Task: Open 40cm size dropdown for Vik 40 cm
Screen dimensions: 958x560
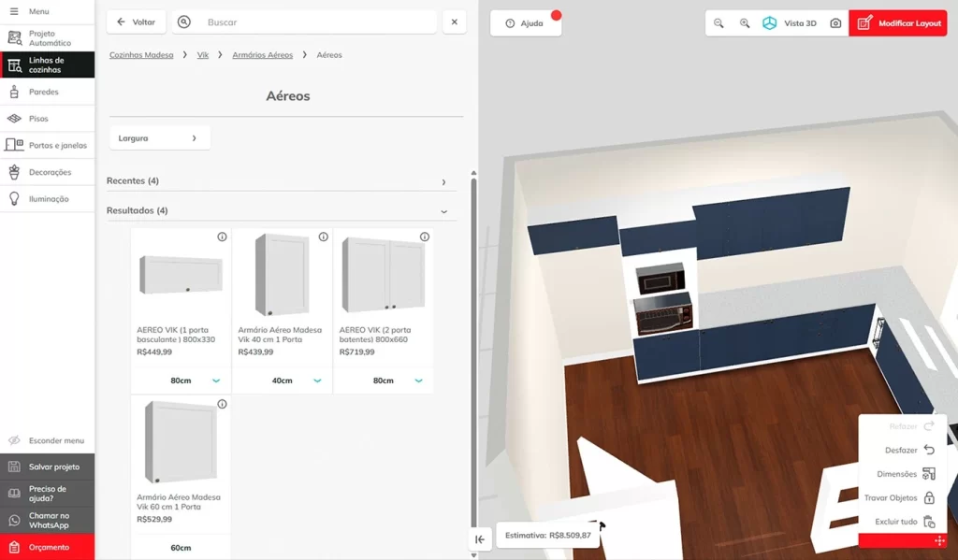Action: [283, 381]
